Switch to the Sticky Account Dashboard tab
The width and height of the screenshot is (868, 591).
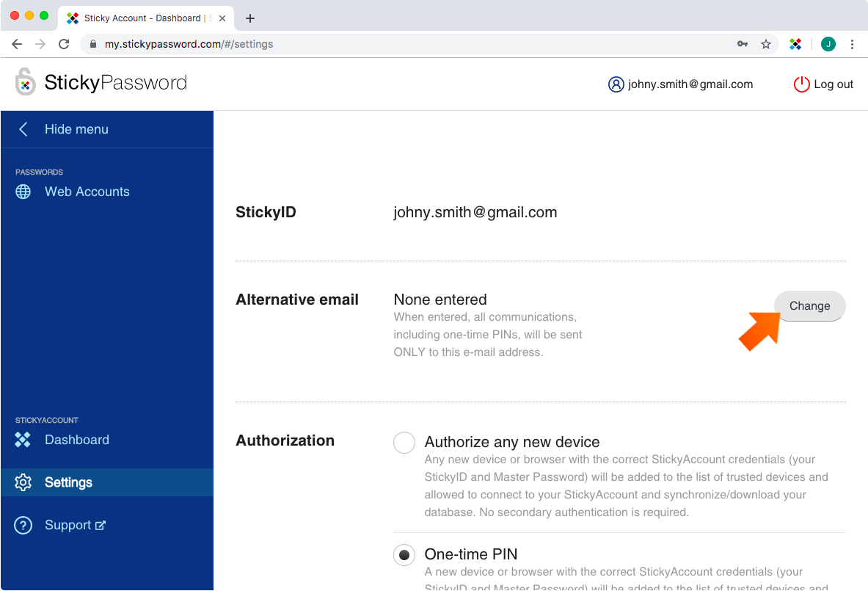[146, 18]
